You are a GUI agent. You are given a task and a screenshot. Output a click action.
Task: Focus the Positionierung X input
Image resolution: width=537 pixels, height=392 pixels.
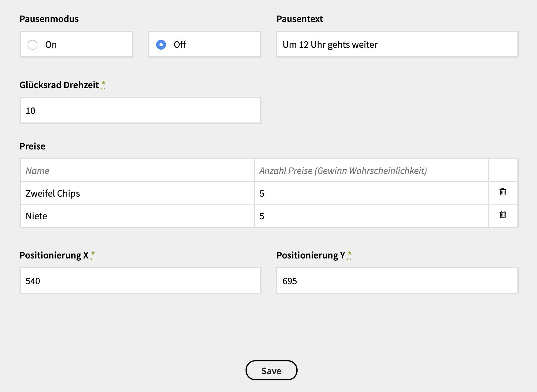click(x=140, y=281)
